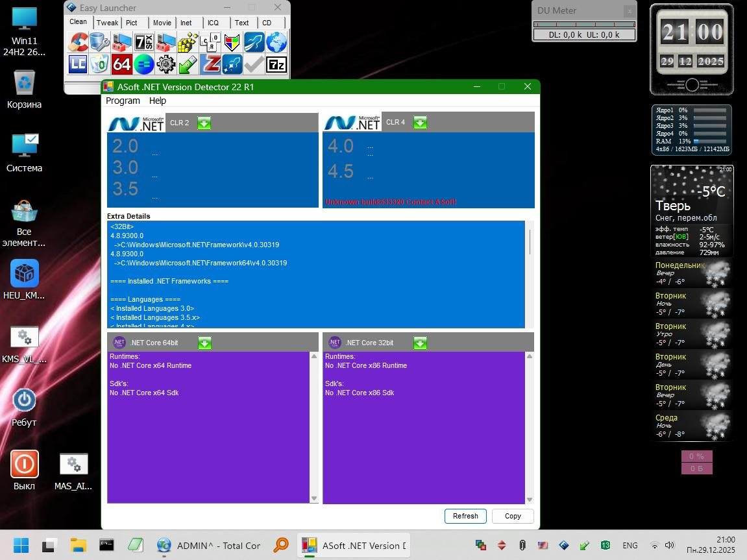This screenshot has width=747, height=560.
Task: Select the Movie tab in Easy Launcher
Action: [x=162, y=22]
